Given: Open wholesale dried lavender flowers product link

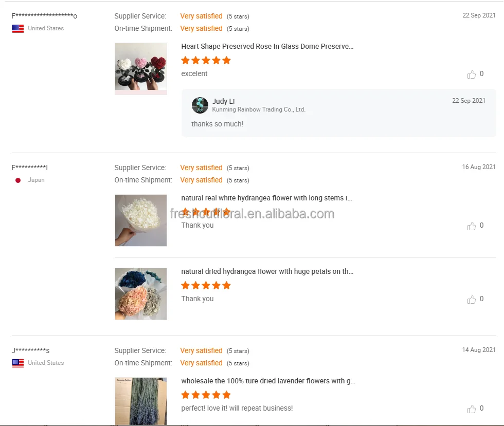Looking at the screenshot, I should 268,381.
